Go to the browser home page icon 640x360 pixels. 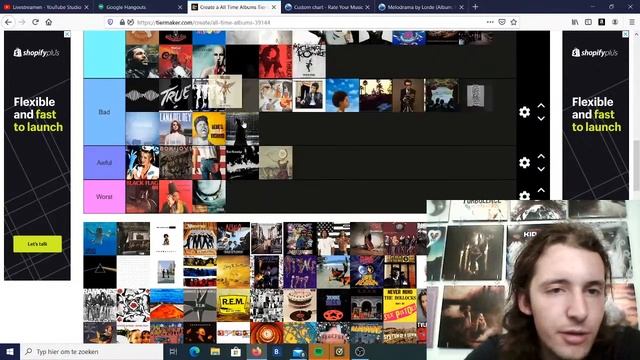[x=49, y=22]
